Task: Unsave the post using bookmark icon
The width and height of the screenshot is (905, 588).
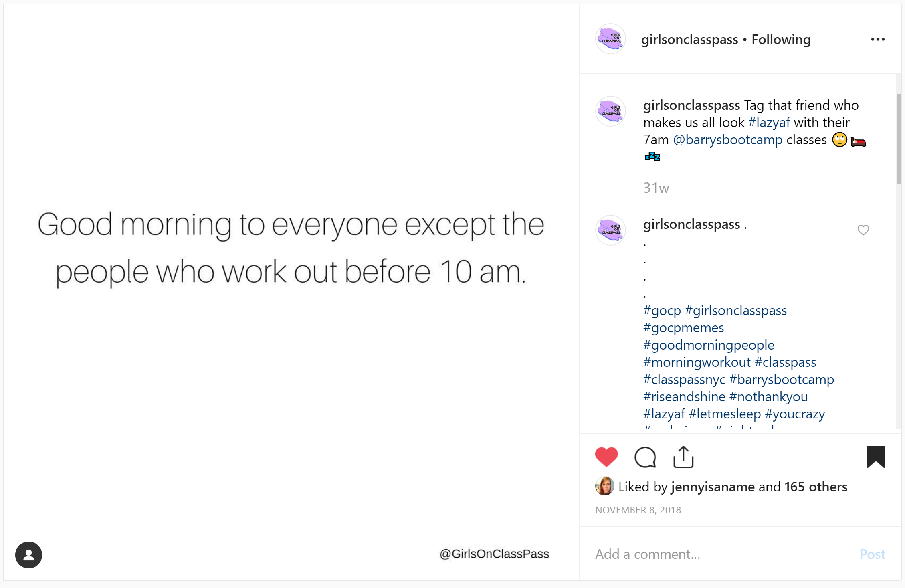Action: (875, 457)
